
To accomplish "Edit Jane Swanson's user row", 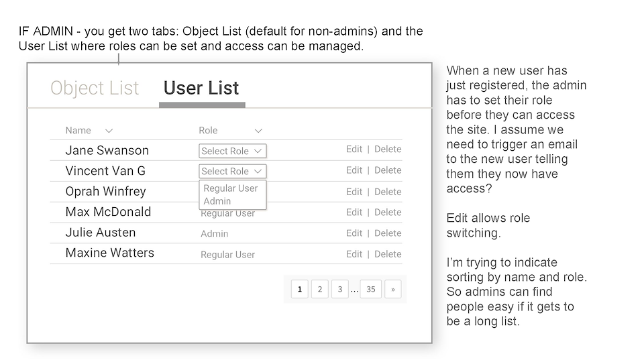I will [354, 149].
